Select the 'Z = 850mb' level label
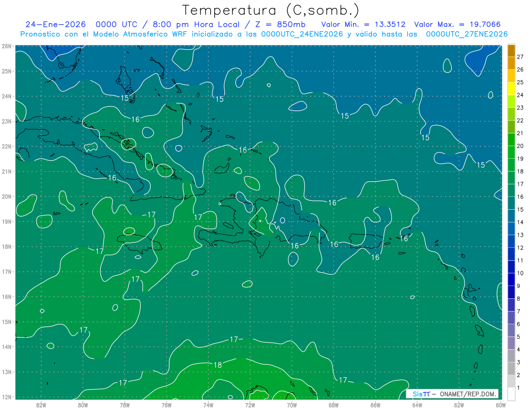This screenshot has height=411, width=532. (281, 24)
